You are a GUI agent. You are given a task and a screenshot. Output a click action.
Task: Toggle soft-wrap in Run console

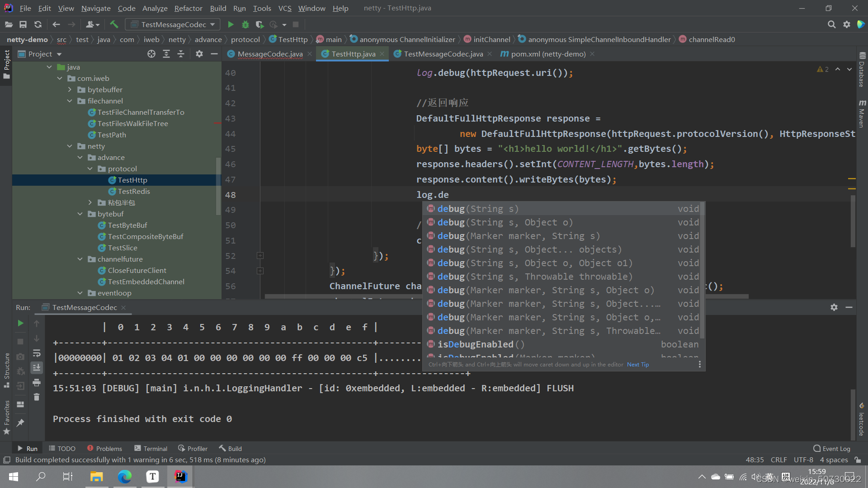point(37,353)
